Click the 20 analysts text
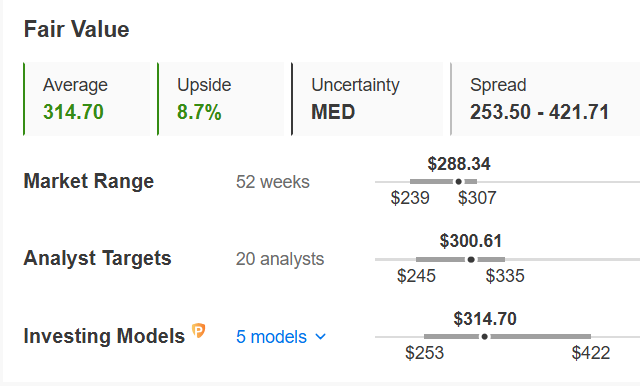Screen dimensions: 640x386 click(x=280, y=259)
